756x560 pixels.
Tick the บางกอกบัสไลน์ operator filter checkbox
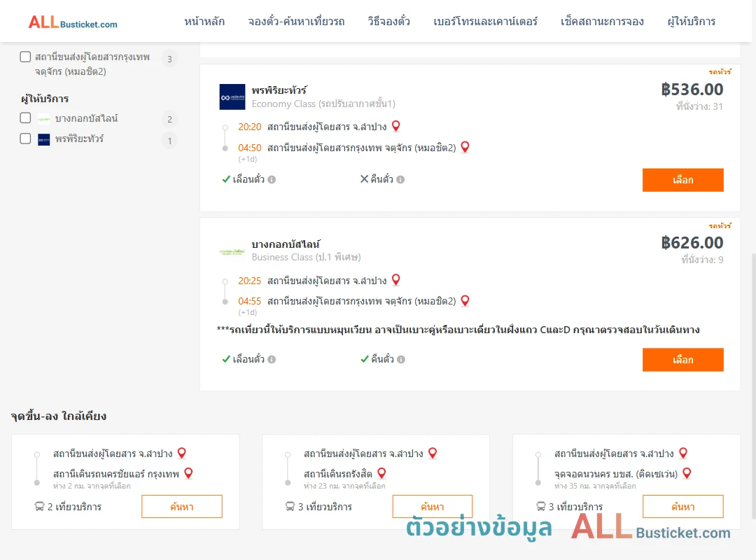[26, 118]
